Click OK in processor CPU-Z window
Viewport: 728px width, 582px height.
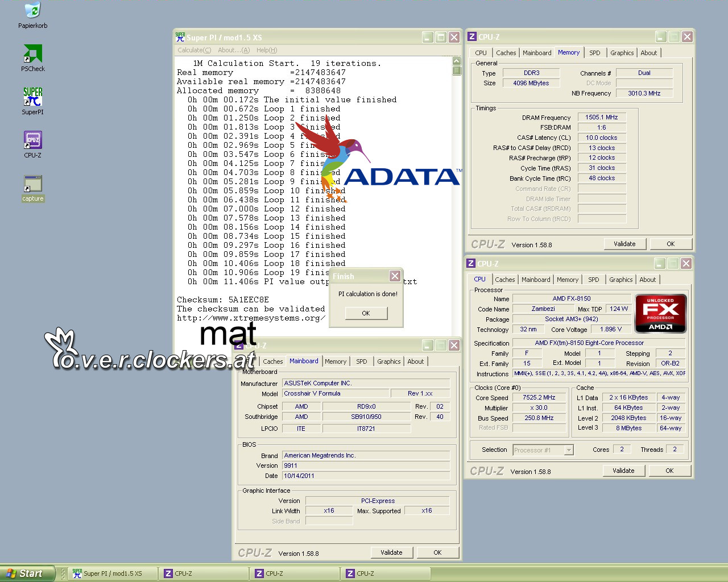point(669,471)
